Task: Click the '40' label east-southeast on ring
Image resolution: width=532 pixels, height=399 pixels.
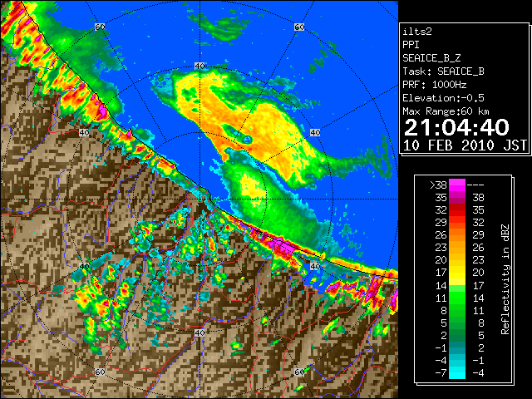Action: 315,266
